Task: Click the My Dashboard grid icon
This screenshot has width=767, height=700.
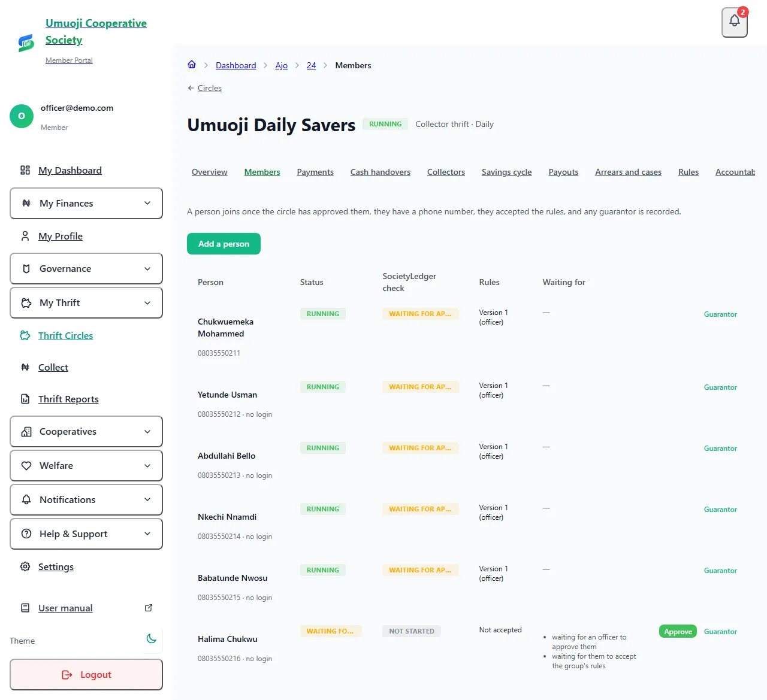Action: pos(25,170)
